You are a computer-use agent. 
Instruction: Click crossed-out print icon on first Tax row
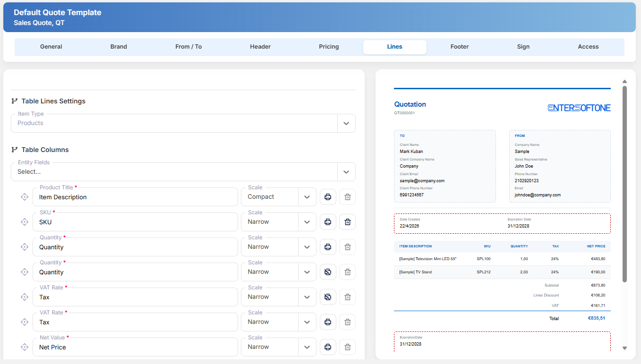click(x=328, y=297)
